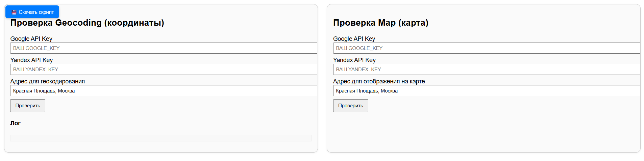Focus Yandex API Key field in Map panel
The image size is (644, 161).
[487, 70]
